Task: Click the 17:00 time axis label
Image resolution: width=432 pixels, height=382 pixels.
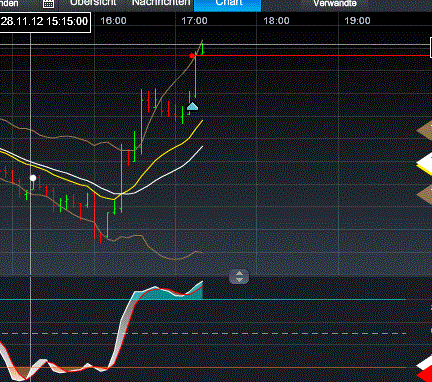Action: tap(194, 21)
